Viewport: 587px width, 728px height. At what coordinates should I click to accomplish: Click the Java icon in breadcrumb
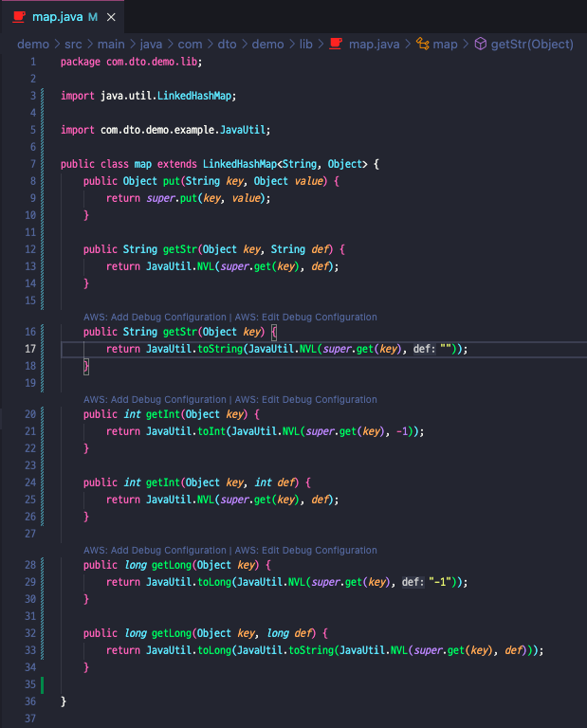[x=336, y=44]
